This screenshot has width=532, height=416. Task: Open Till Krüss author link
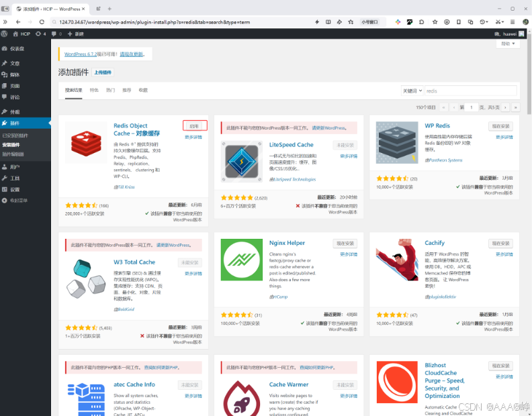coord(126,187)
